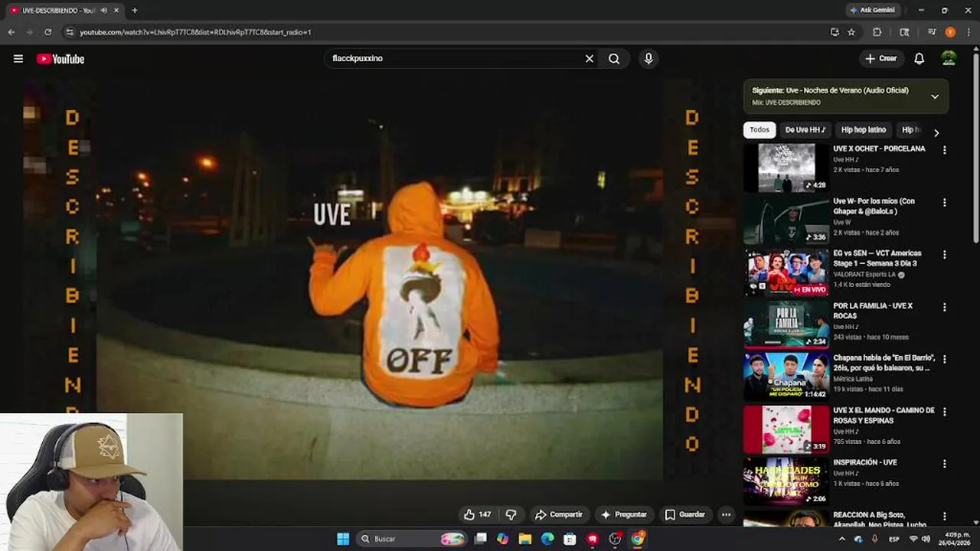Open a new browser tab

coord(134,10)
